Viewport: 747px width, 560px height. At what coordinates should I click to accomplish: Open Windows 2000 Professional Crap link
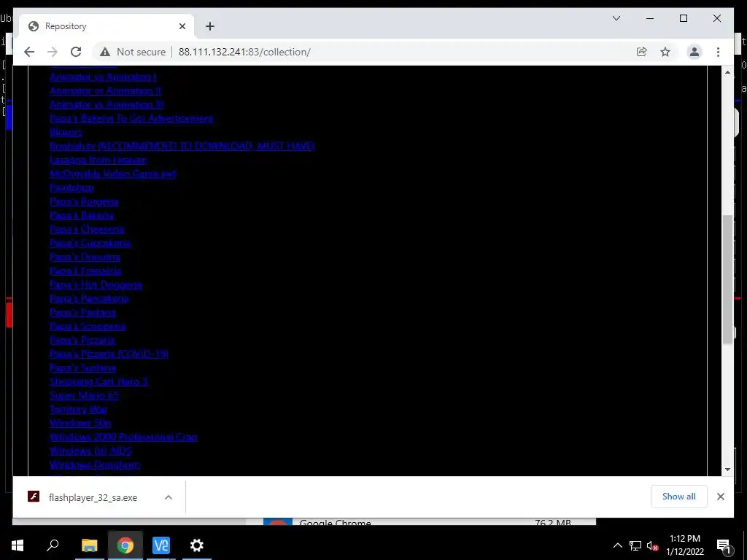pyautogui.click(x=123, y=437)
